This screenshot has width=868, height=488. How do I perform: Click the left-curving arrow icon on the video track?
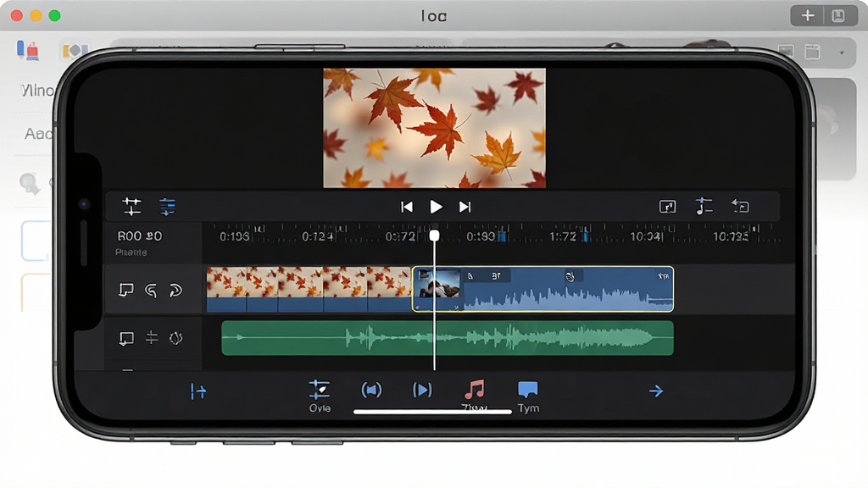(x=151, y=290)
